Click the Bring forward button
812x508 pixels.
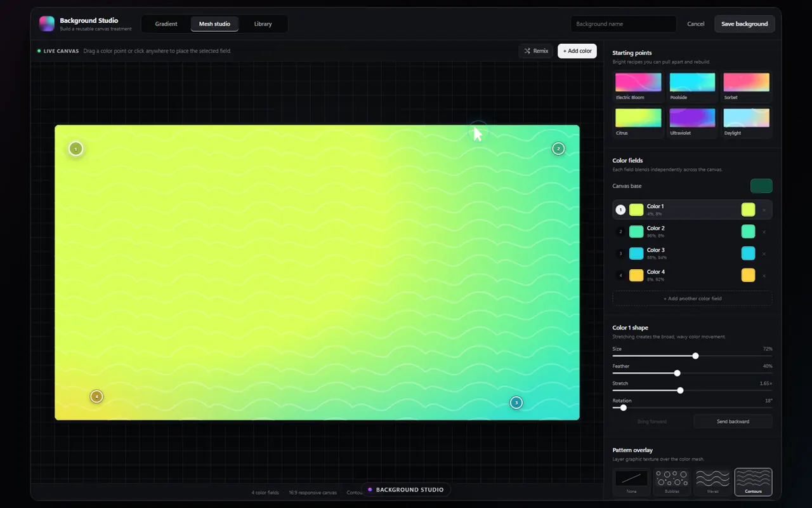click(652, 422)
